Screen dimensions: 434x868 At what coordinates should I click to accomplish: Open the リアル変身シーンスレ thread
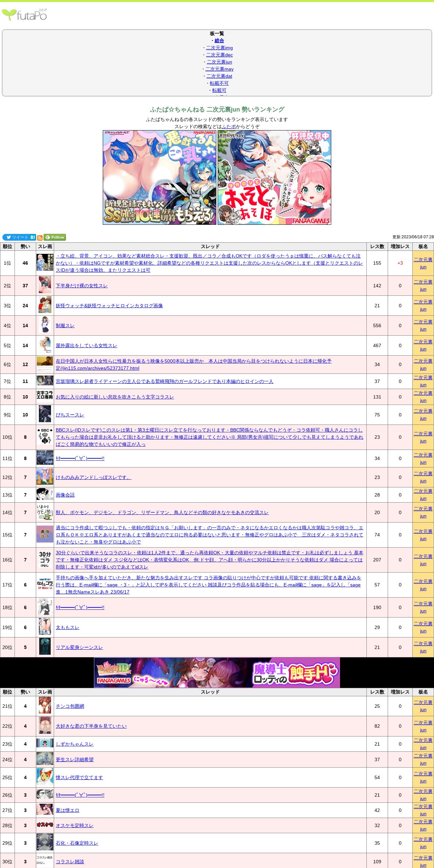pos(79,647)
